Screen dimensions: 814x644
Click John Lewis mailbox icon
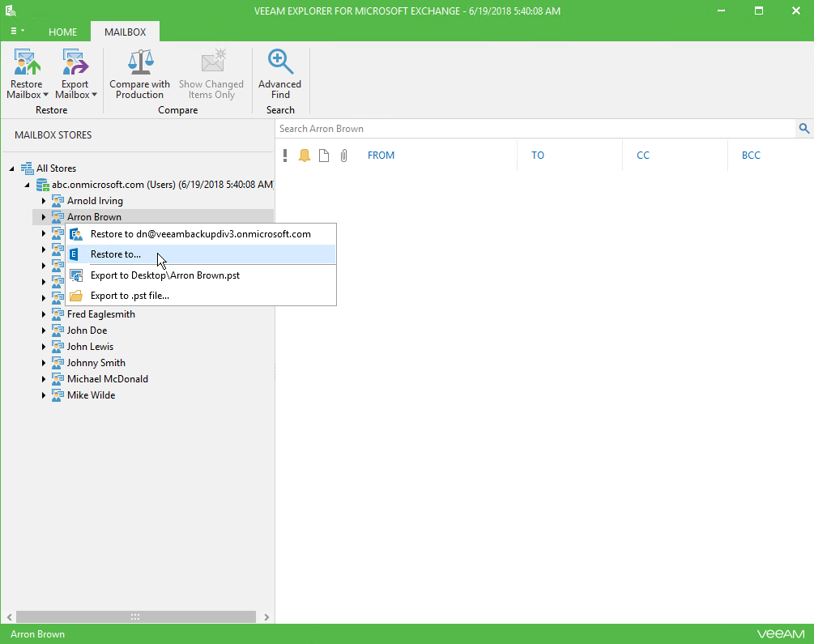[x=58, y=347]
